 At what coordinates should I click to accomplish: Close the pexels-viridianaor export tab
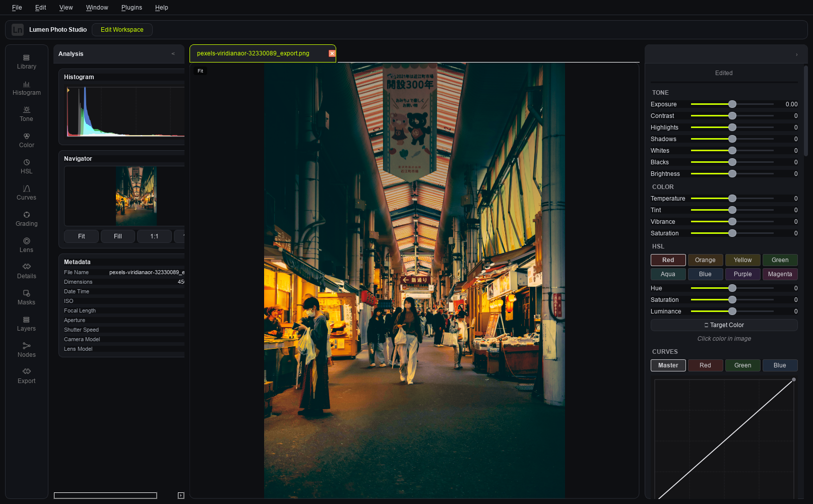pos(332,53)
